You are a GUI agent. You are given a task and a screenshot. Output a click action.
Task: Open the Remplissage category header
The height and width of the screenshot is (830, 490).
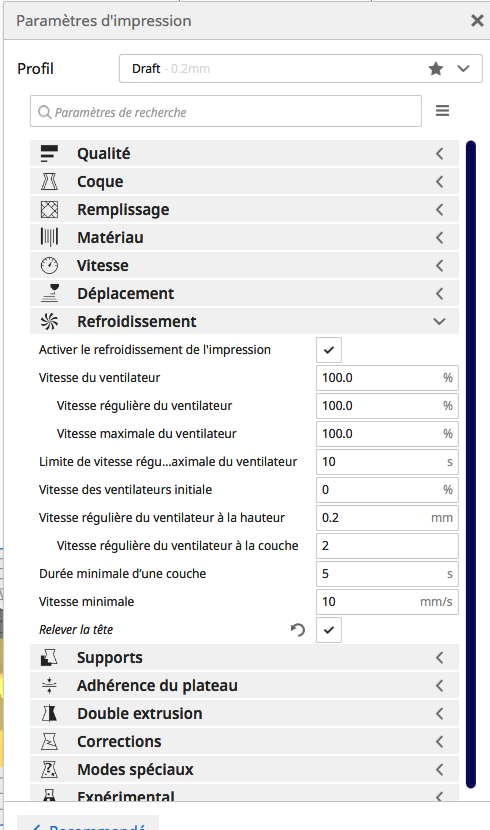244,210
